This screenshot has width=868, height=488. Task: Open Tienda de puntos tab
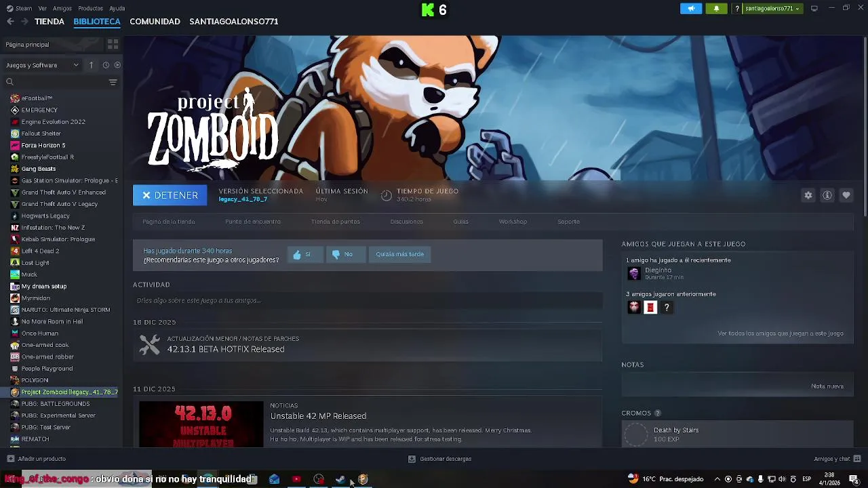[336, 222]
